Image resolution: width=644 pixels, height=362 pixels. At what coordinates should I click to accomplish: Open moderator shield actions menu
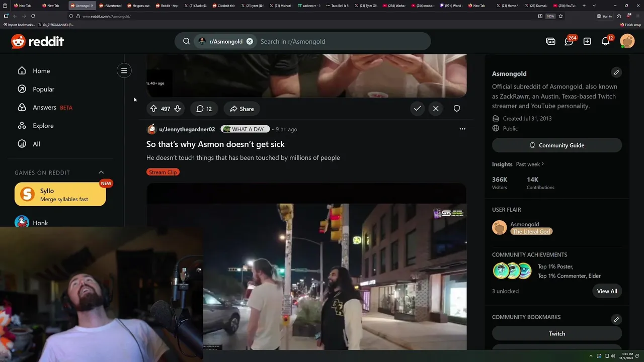[456, 109]
